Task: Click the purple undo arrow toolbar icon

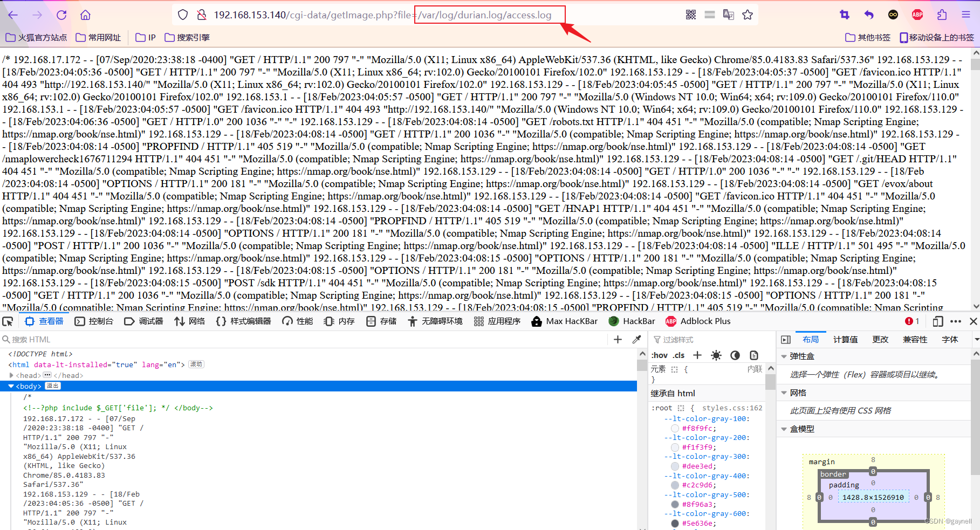Action: click(x=869, y=15)
